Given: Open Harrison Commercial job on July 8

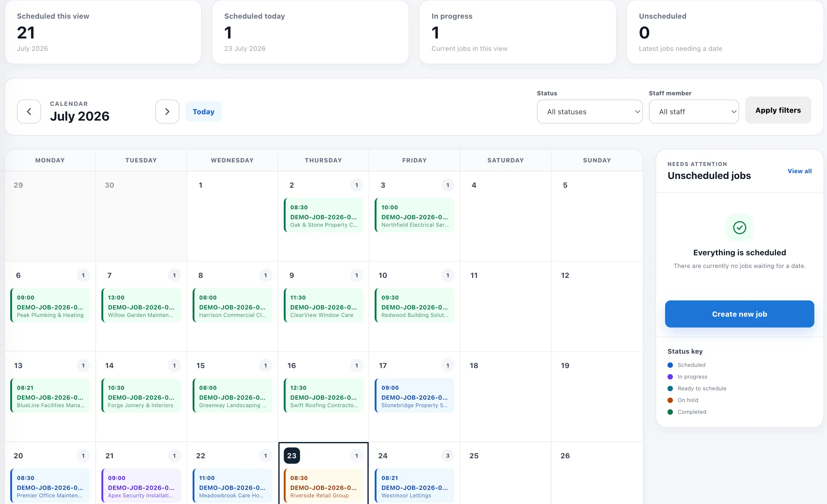Looking at the screenshot, I should 232,306.
